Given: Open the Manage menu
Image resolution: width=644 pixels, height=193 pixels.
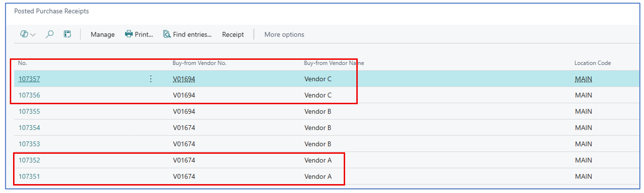Looking at the screenshot, I should (102, 35).
